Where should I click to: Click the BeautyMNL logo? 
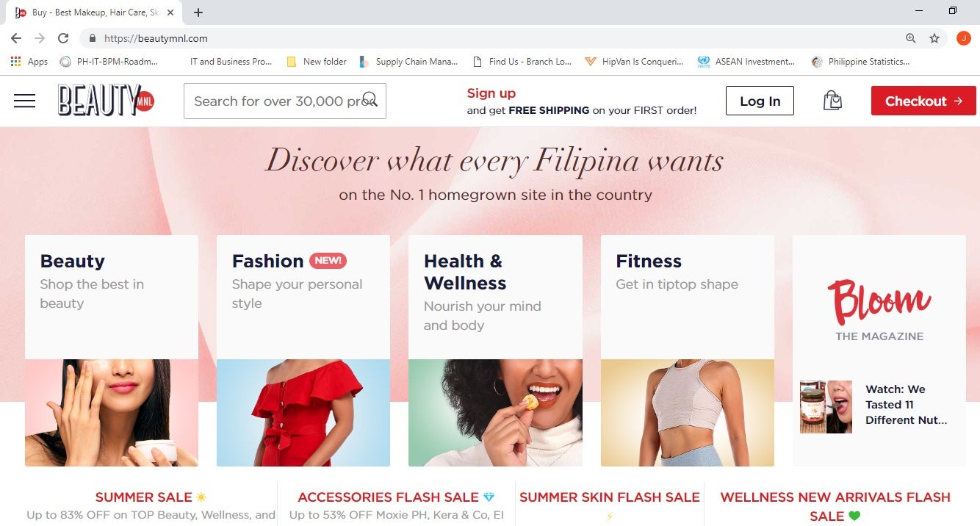pos(107,101)
